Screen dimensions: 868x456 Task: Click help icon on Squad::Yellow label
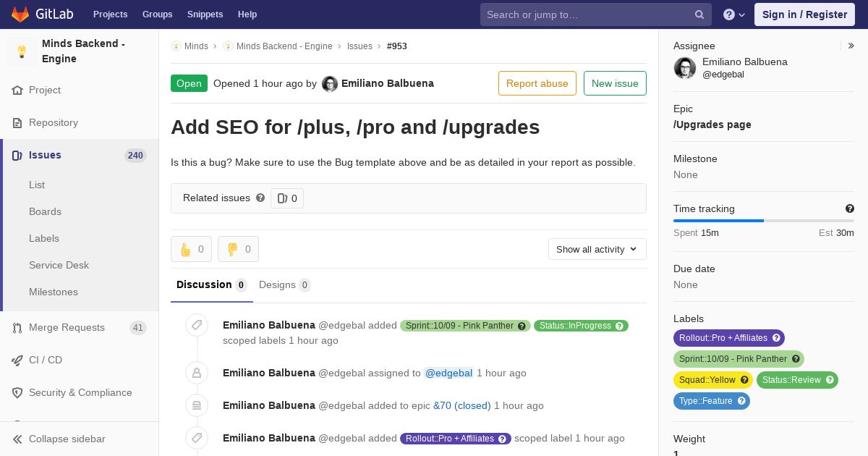(745, 380)
